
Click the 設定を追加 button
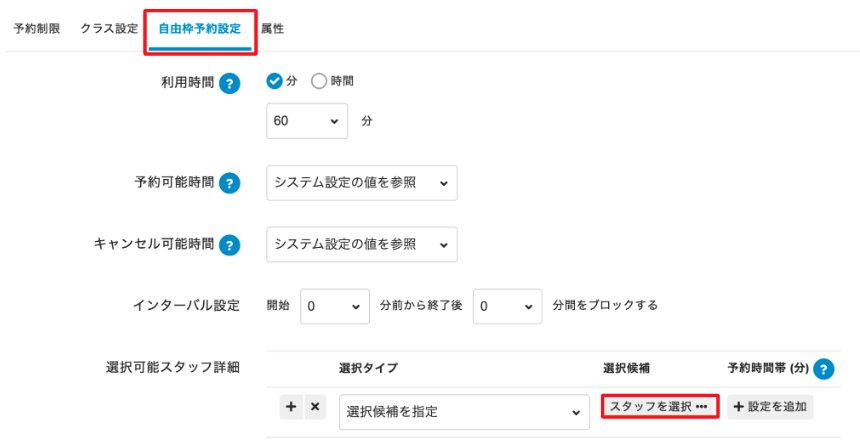coord(770,406)
